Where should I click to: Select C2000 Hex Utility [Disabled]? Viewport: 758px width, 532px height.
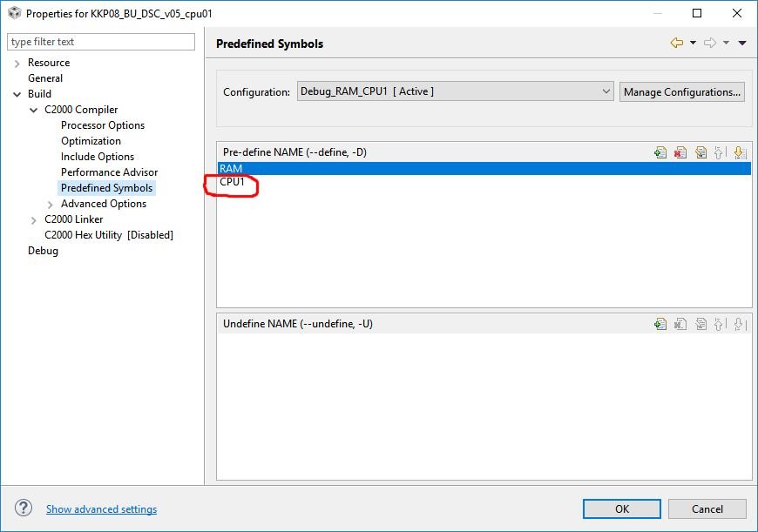(109, 235)
